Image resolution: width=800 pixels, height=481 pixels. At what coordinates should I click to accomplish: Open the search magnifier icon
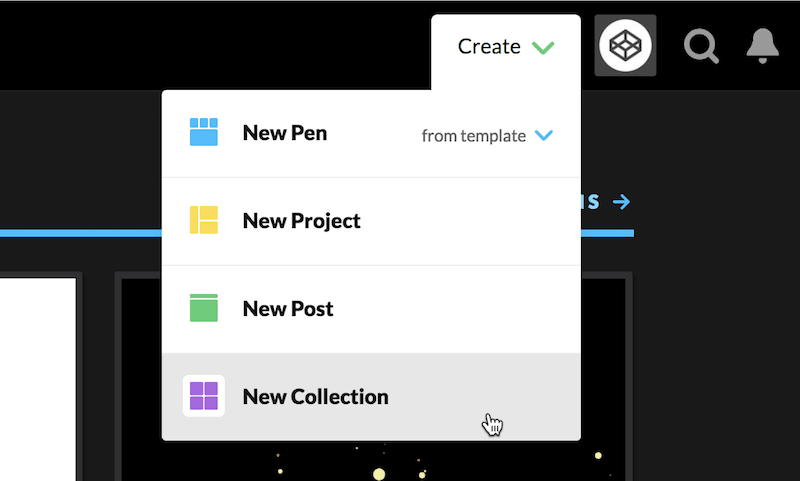[x=702, y=46]
